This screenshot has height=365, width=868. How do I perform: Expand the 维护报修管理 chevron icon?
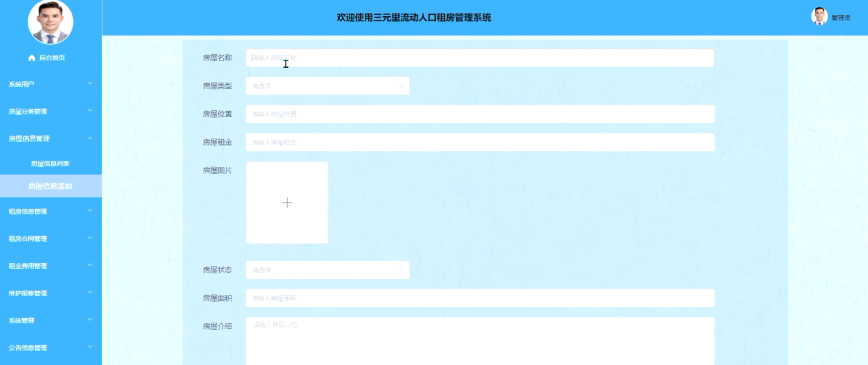[90, 293]
